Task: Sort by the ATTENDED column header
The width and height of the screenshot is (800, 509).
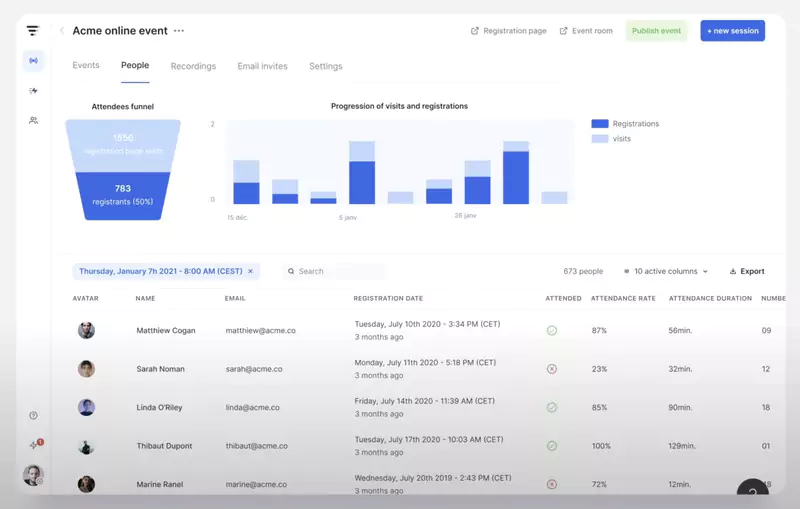Action: [x=563, y=298]
